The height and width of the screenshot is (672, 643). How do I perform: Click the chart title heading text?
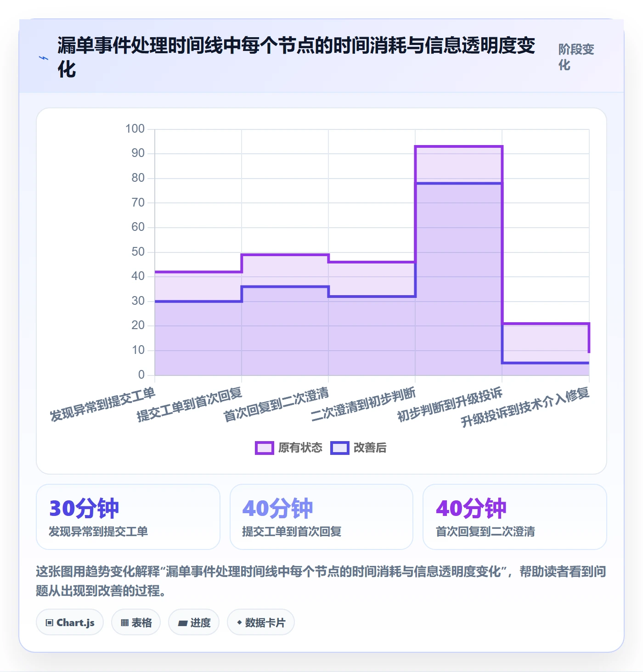296,57
